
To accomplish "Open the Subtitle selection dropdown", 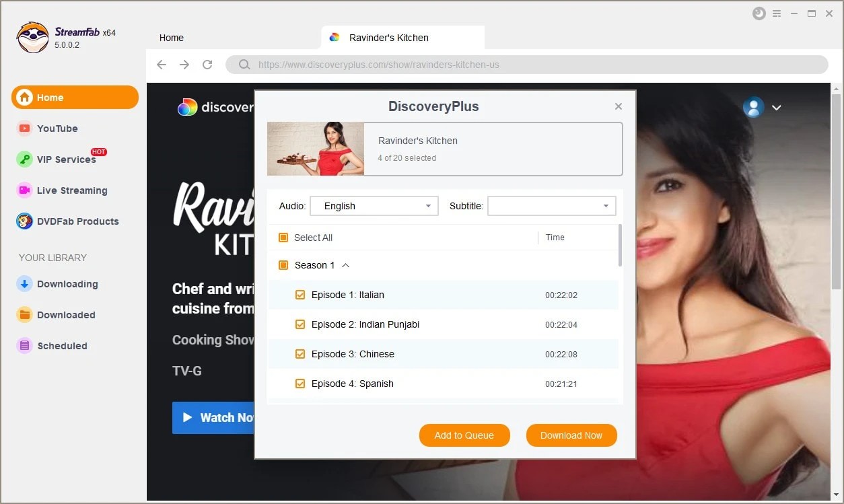I will pyautogui.click(x=551, y=206).
